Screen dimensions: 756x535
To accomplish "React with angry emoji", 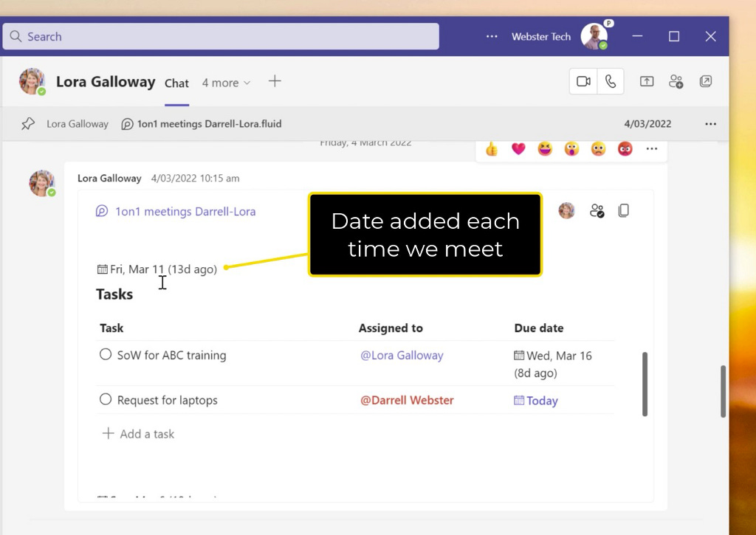I will tap(625, 149).
